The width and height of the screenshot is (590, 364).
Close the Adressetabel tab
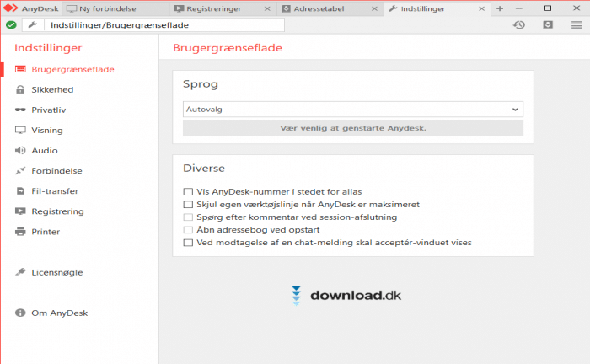374,8
